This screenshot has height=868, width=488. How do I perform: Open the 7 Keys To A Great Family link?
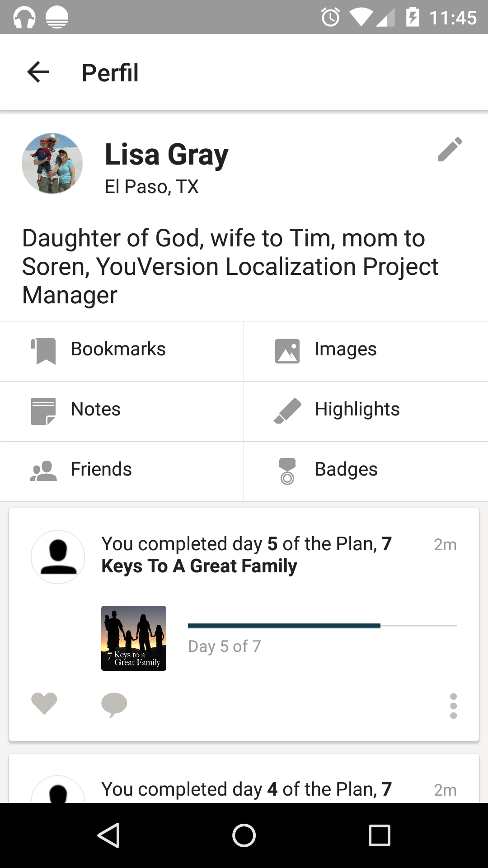[199, 566]
